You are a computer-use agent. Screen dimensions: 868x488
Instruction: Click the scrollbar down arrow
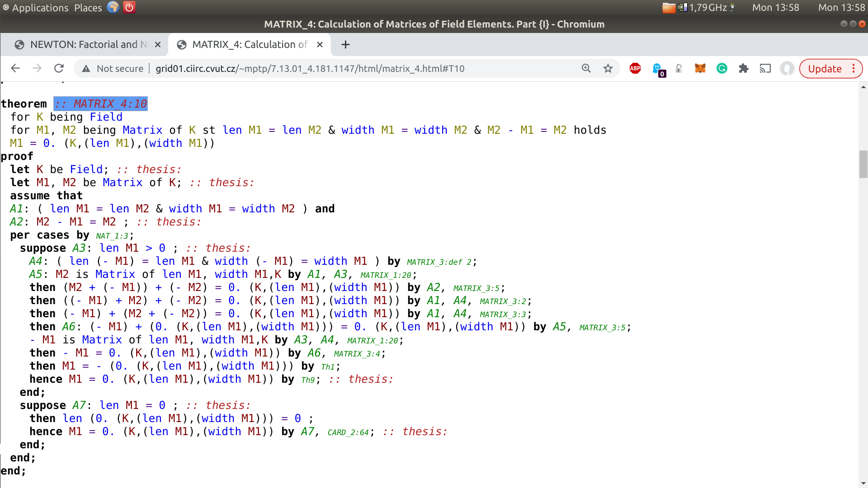point(863,483)
